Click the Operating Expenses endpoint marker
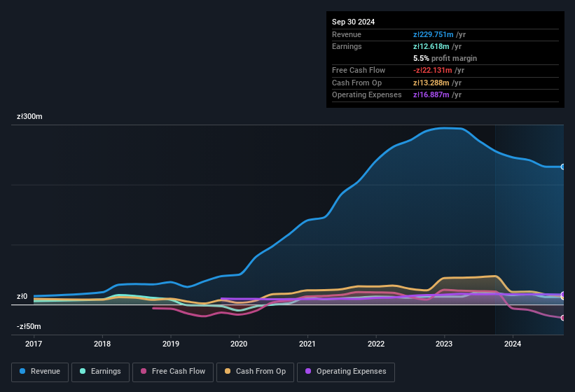This screenshot has width=575, height=392. point(563,295)
